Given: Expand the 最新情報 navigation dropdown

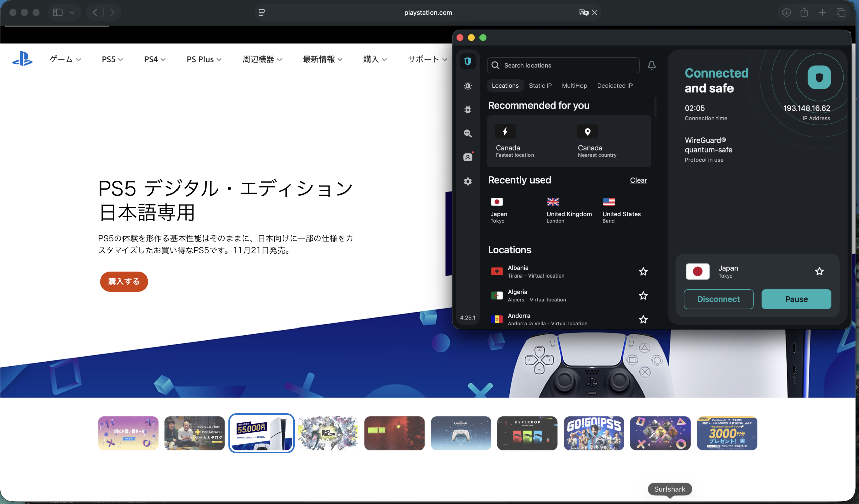Looking at the screenshot, I should click(322, 59).
